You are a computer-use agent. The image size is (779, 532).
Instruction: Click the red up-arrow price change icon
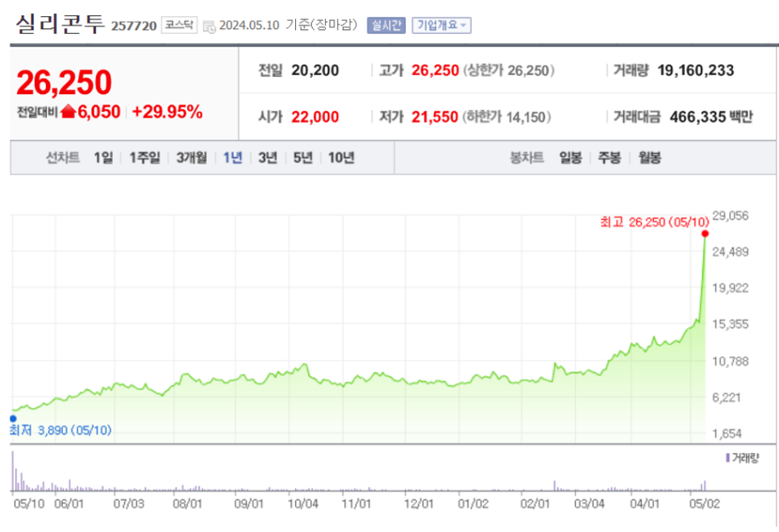pyautogui.click(x=68, y=112)
